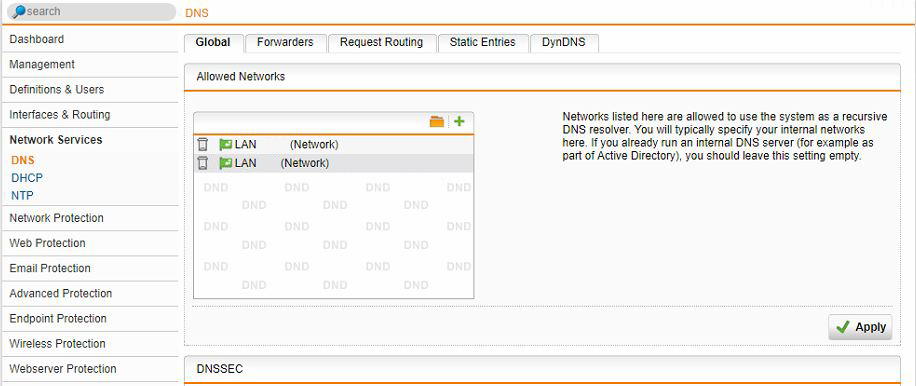Expand the Management menu
The width and height of the screenshot is (916, 386).
coord(89,65)
